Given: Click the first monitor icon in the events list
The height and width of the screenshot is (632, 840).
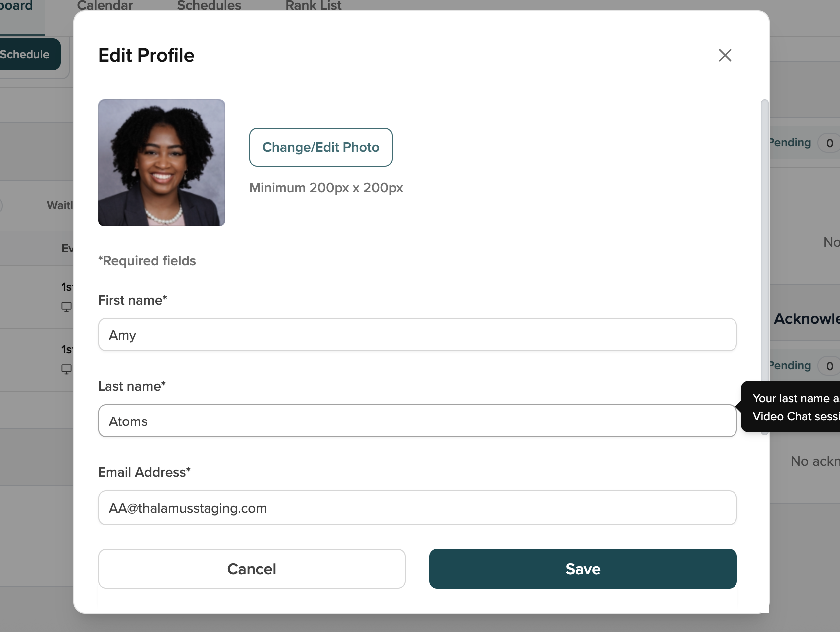Looking at the screenshot, I should point(66,307).
